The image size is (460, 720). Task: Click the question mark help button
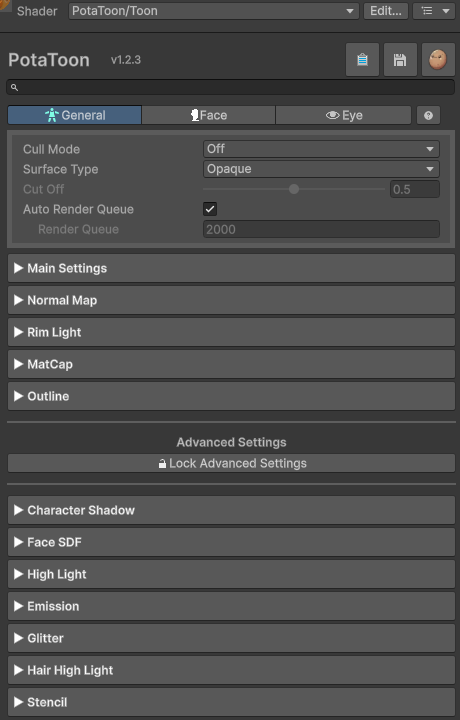(428, 115)
